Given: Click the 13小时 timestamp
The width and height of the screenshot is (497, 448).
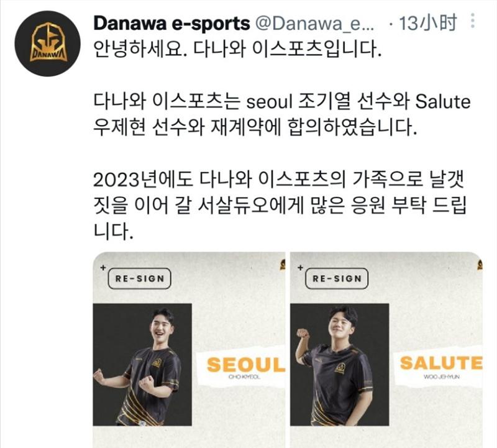Looking at the screenshot, I should pyautogui.click(x=427, y=23).
